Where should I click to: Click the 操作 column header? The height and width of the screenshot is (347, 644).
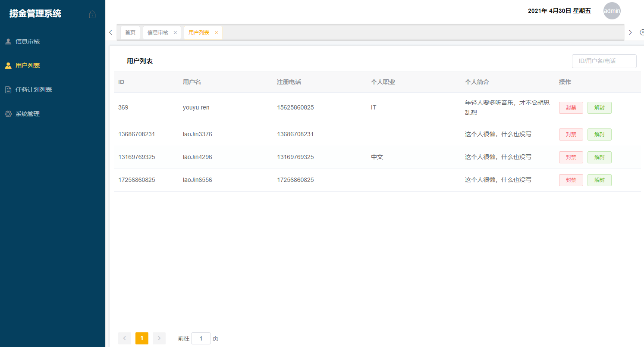click(x=565, y=82)
